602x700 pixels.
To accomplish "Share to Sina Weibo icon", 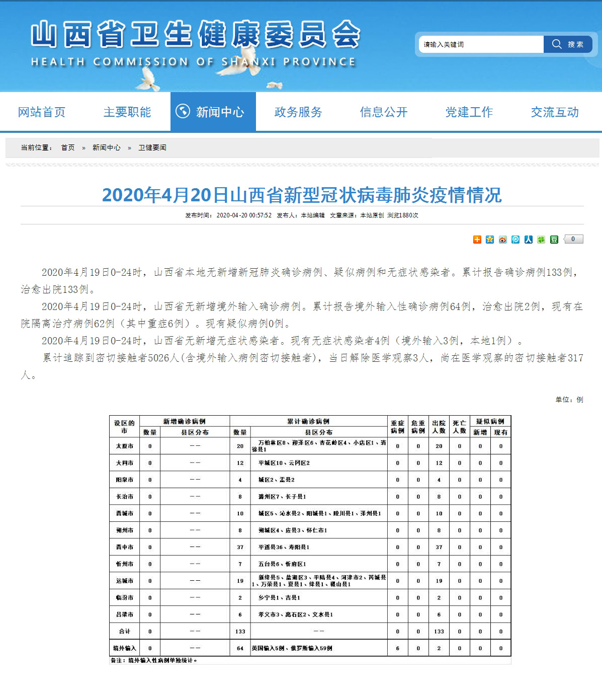I will coord(503,240).
